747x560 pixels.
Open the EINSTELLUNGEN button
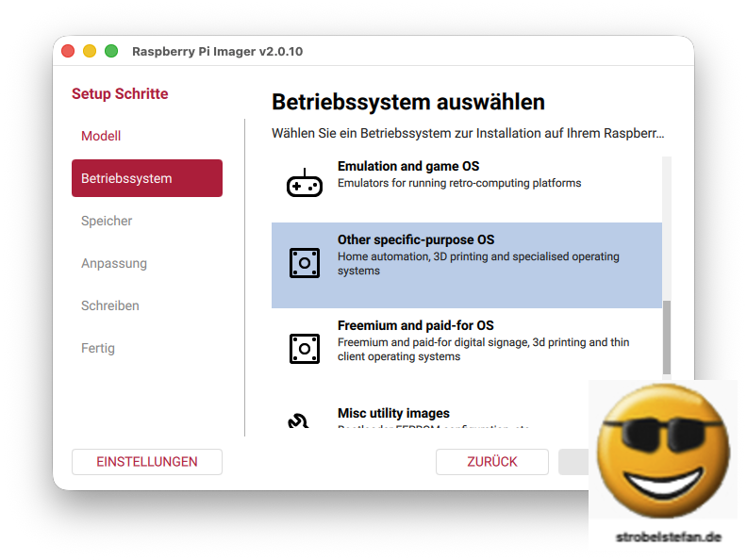point(147,461)
